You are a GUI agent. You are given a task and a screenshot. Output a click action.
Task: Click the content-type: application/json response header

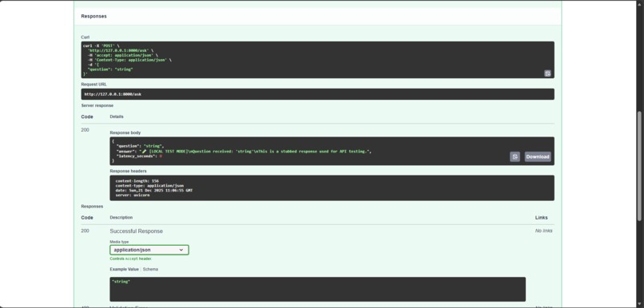coord(149,186)
